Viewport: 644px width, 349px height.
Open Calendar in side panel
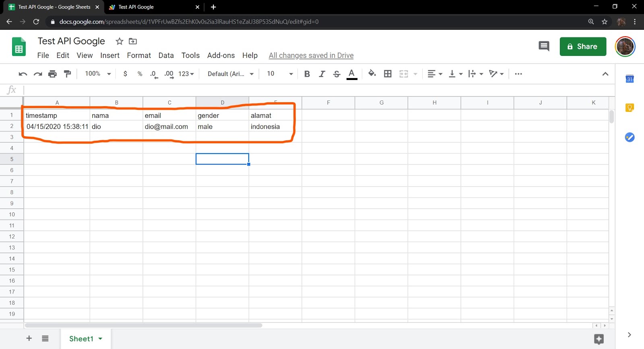pos(630,79)
